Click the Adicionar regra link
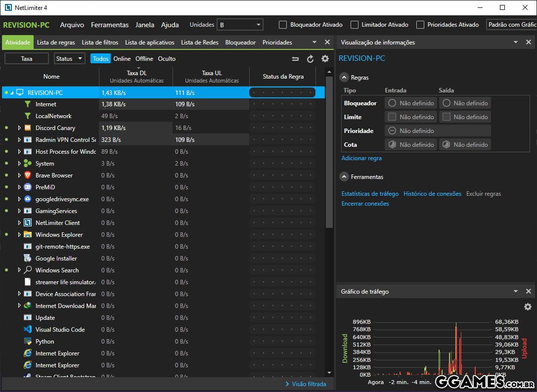537x392 pixels. coord(361,158)
